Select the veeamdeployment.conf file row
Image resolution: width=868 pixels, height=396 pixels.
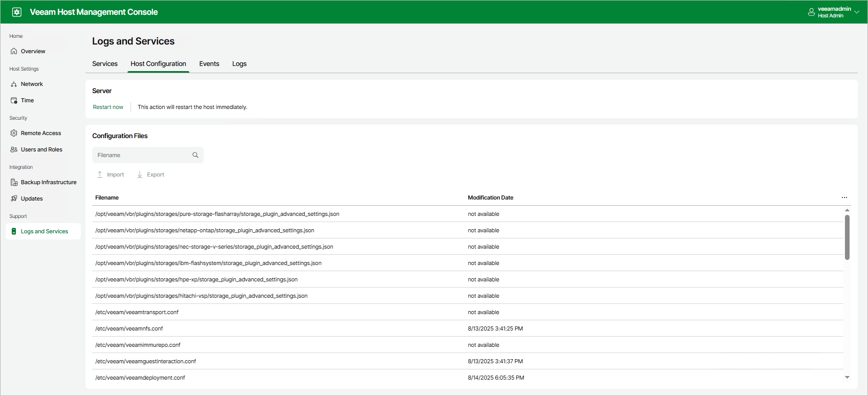coord(468,378)
